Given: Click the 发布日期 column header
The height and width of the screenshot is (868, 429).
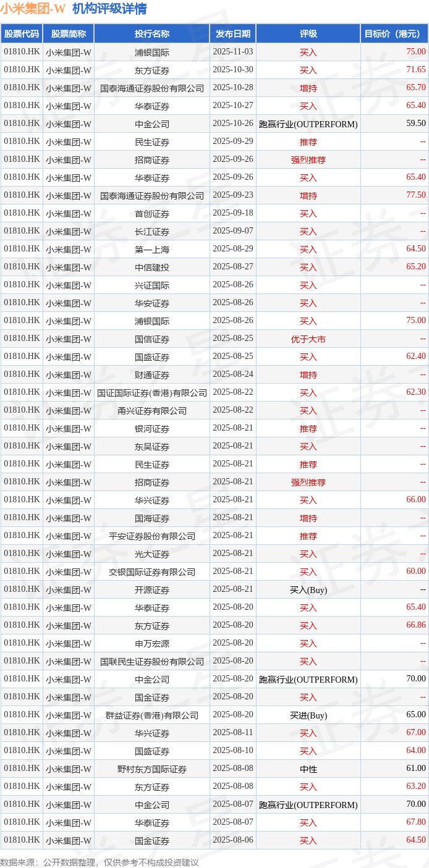Looking at the screenshot, I should click(233, 34).
